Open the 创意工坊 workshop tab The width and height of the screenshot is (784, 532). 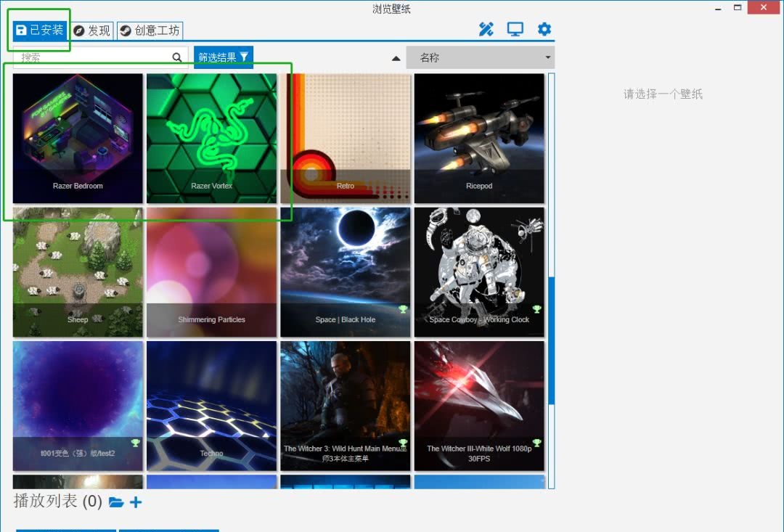click(150, 30)
